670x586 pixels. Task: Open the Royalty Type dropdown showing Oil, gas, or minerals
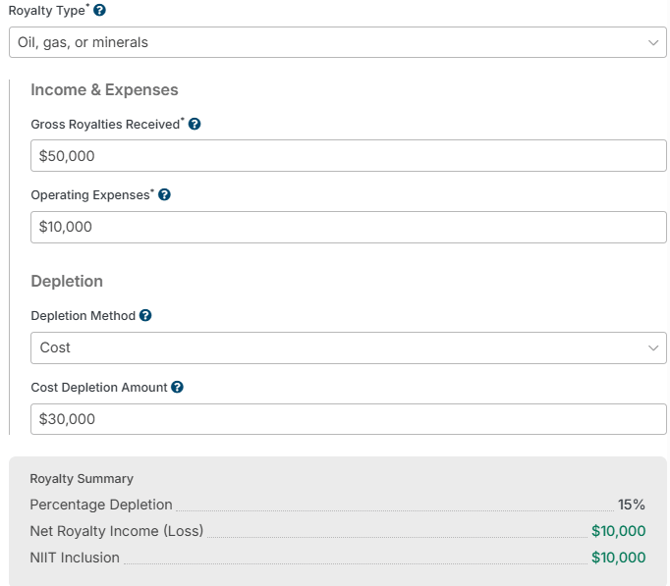pyautogui.click(x=338, y=42)
